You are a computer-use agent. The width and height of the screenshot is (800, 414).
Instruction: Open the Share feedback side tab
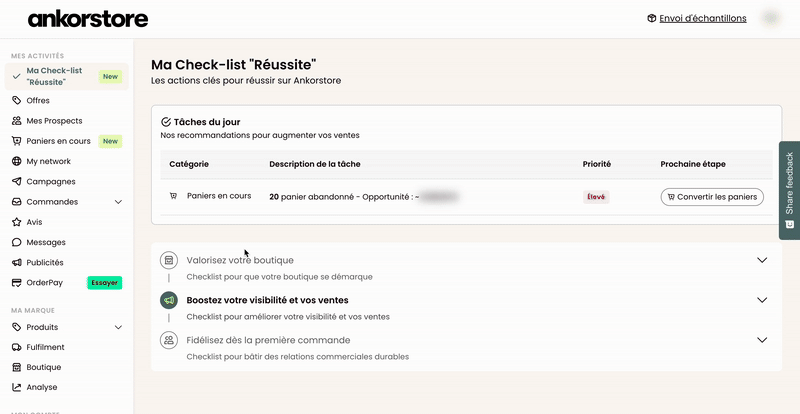789,190
